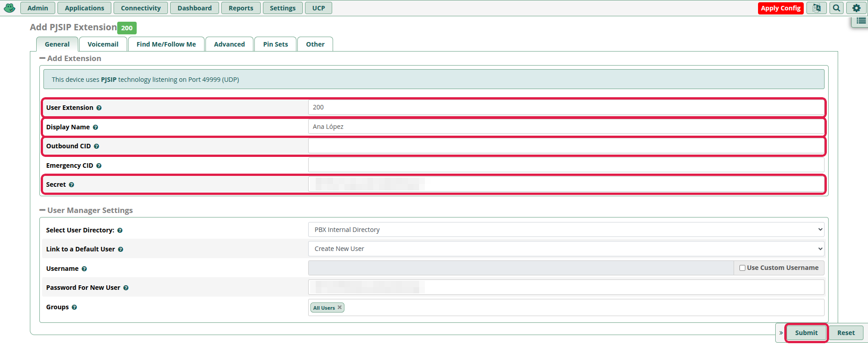The width and height of the screenshot is (868, 345).
Task: Show help for Emergency CID field
Action: click(x=99, y=166)
